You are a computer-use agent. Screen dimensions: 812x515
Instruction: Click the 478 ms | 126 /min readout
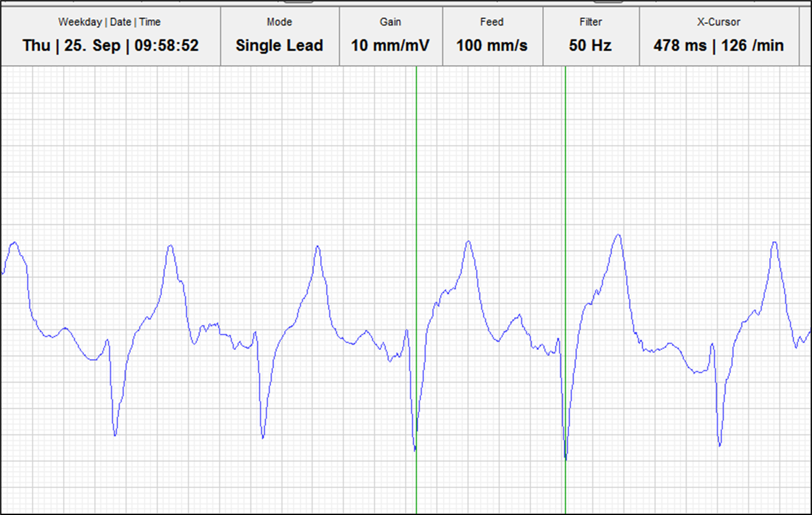click(718, 46)
